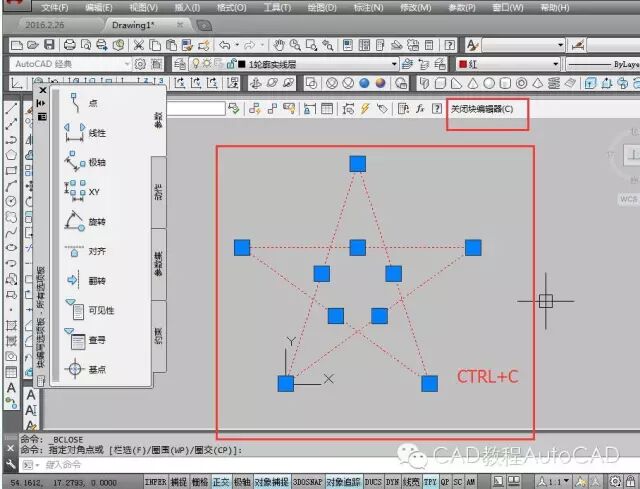
Task: Select the 点 point parameter tool
Action: (x=82, y=103)
